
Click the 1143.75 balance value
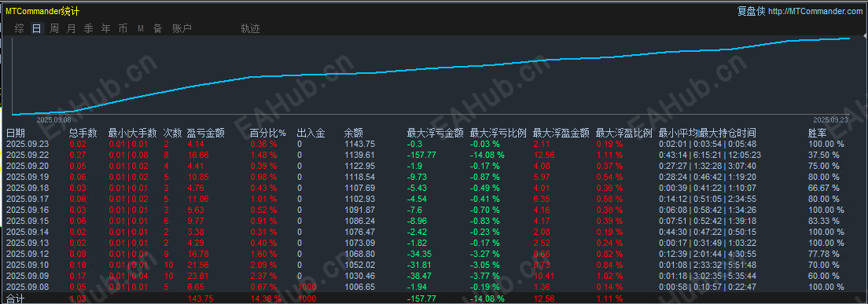[359, 144]
